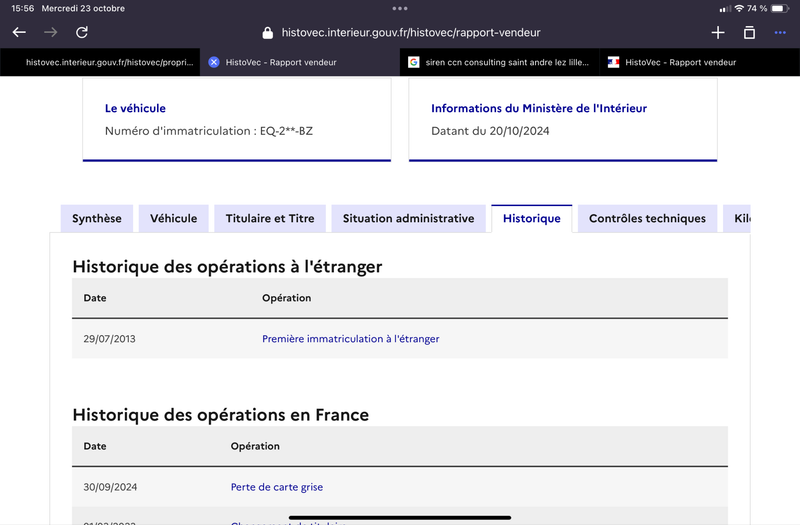Open the browser three-dot menu

[780, 33]
